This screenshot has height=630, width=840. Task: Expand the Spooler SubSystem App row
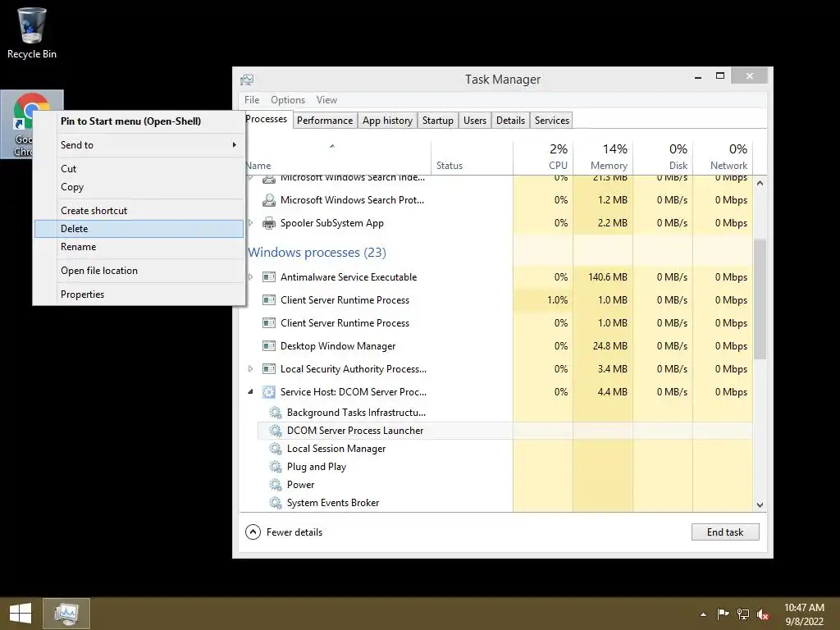[250, 223]
